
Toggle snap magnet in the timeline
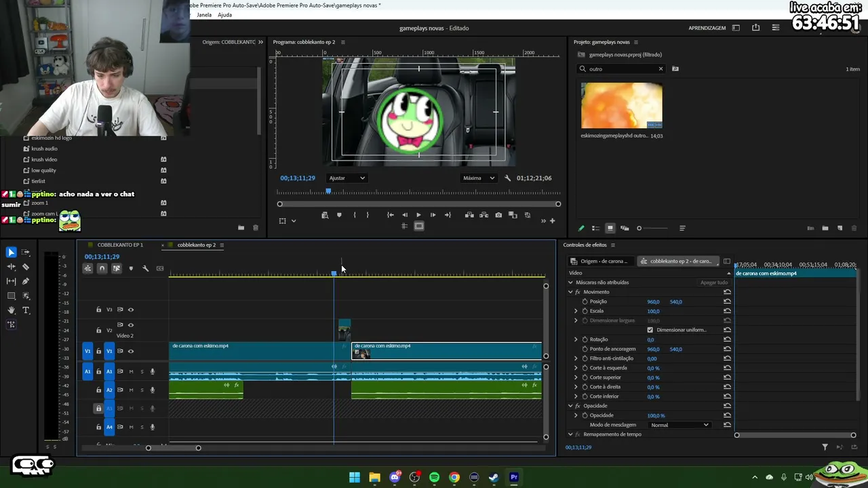(x=102, y=268)
